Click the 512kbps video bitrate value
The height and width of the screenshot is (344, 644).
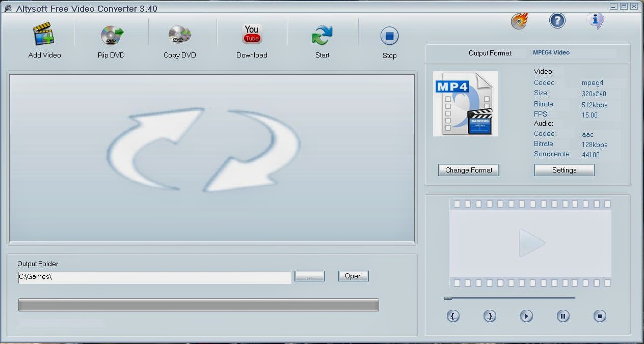[x=595, y=105]
